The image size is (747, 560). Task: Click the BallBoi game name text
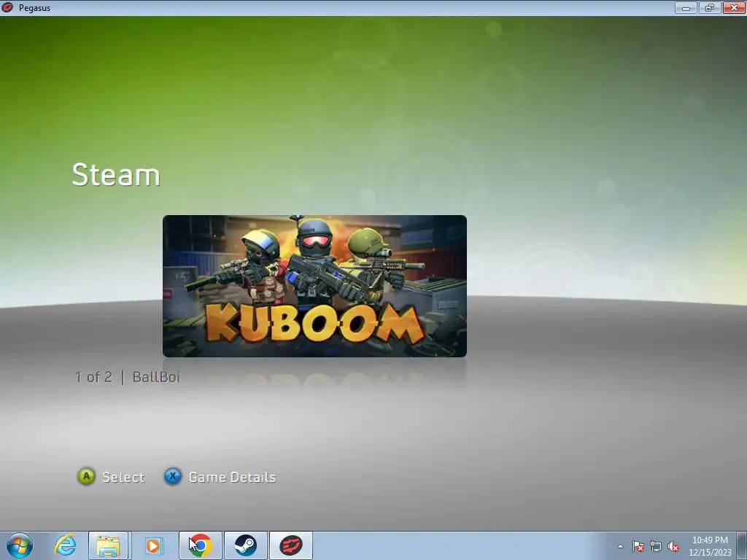(156, 377)
